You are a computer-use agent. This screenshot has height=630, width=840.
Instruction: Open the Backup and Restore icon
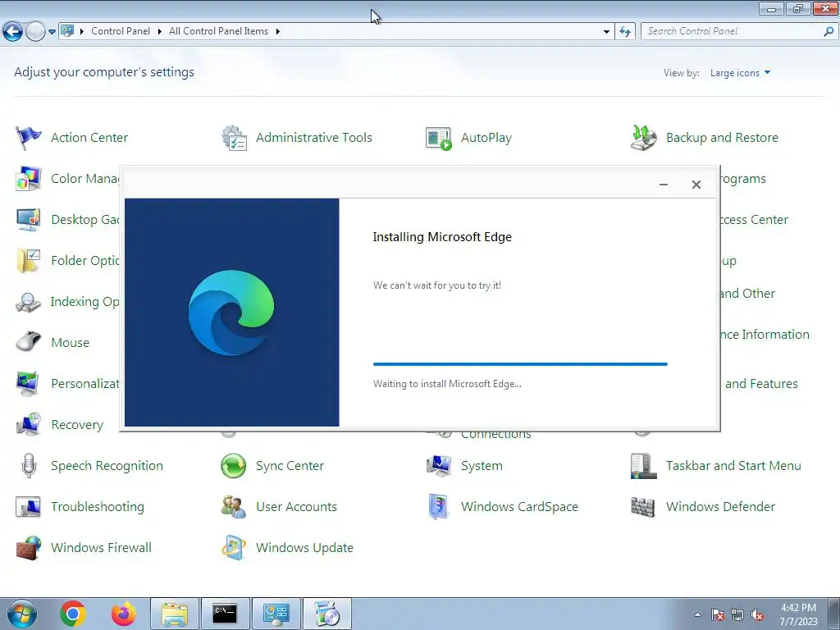coord(644,138)
